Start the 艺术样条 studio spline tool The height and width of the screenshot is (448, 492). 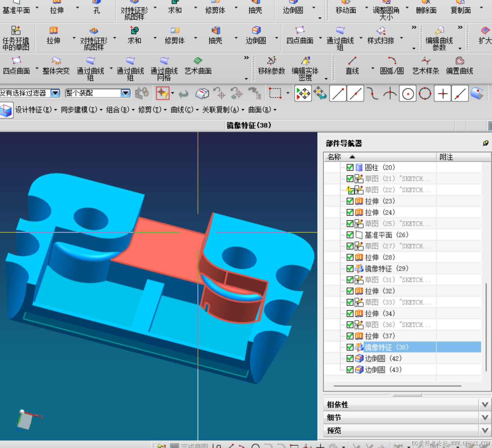tap(426, 66)
